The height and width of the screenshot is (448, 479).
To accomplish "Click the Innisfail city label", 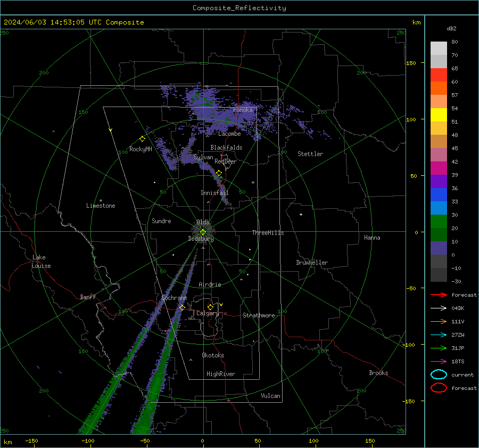I will 214,193.
